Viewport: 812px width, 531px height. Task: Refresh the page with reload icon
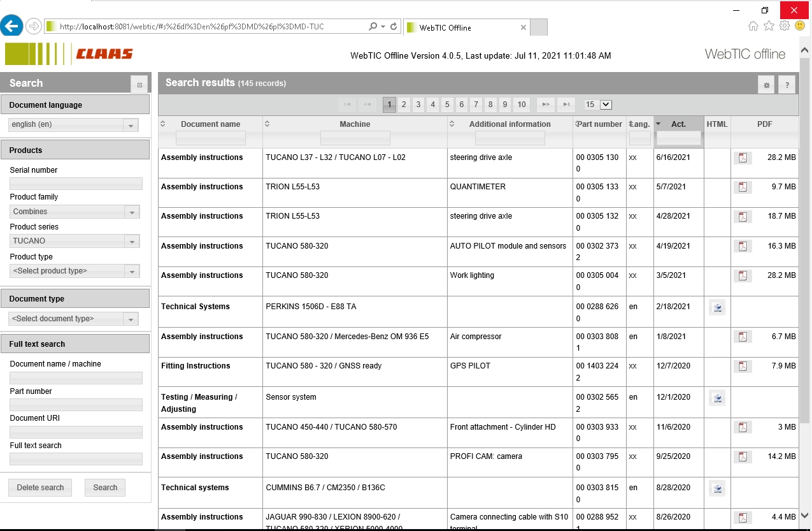click(x=394, y=27)
